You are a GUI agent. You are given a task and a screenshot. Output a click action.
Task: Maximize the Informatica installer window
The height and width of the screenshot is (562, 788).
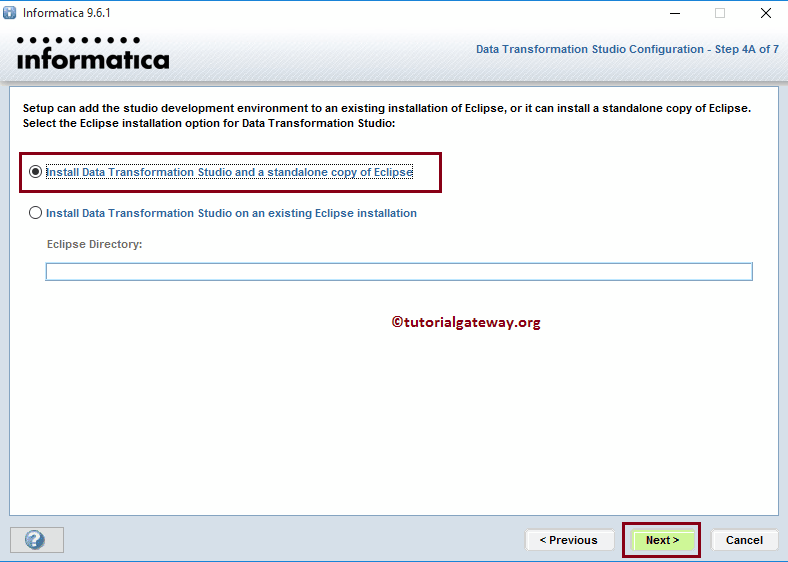pos(720,13)
